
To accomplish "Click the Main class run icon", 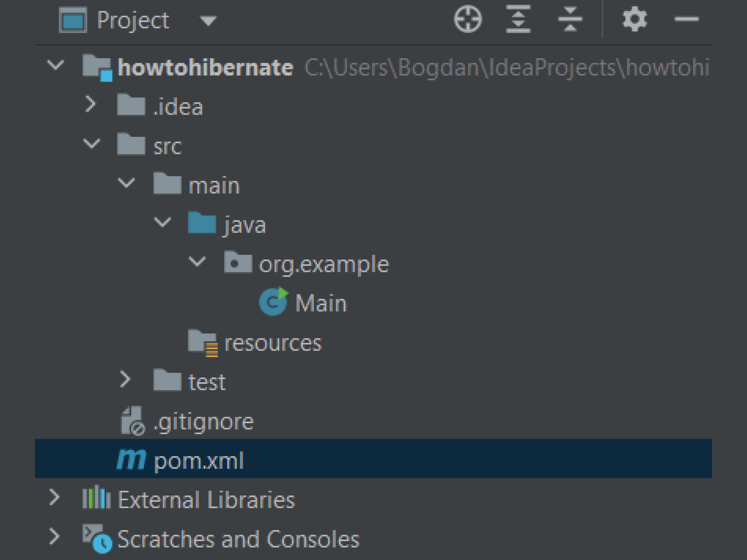I will coord(274,302).
